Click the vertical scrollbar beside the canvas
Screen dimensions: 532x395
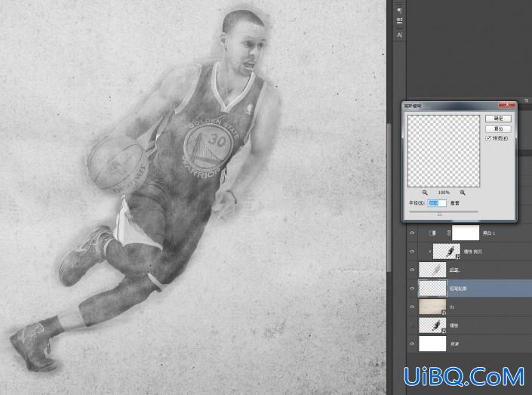(389, 197)
